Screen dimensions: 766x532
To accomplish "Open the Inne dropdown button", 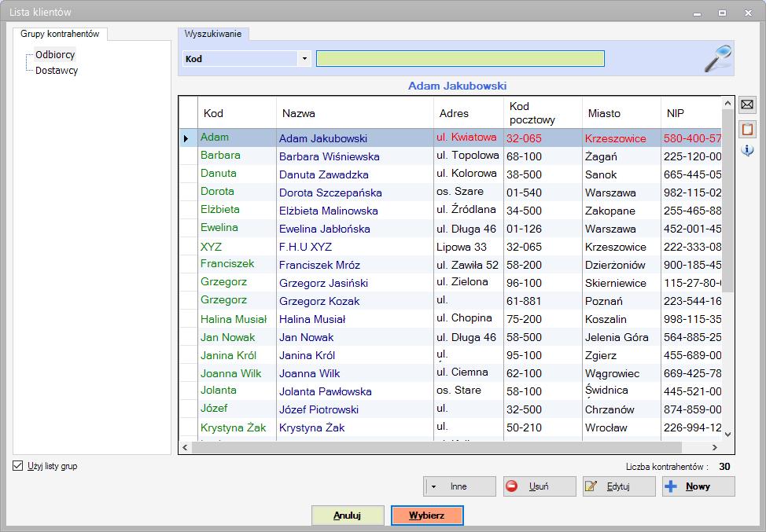I will pyautogui.click(x=459, y=486).
